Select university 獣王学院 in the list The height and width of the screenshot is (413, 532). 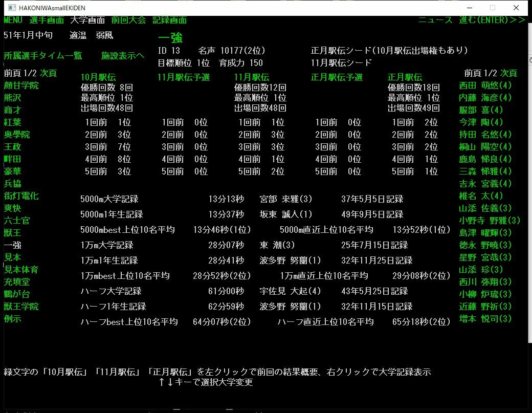coord(21,306)
